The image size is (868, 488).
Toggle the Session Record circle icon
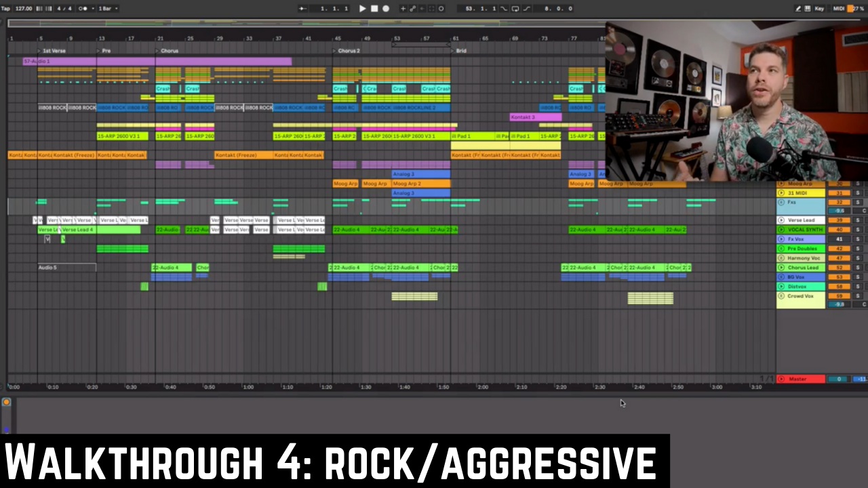(x=441, y=9)
